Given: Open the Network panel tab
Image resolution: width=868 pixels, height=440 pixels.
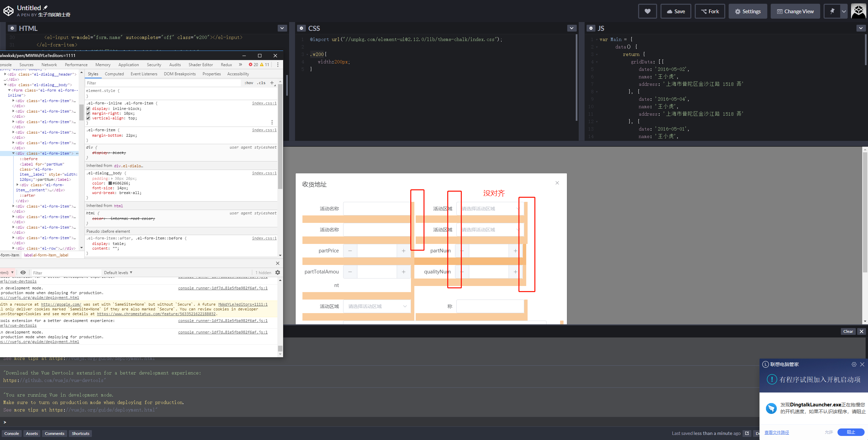Looking at the screenshot, I should coord(49,64).
